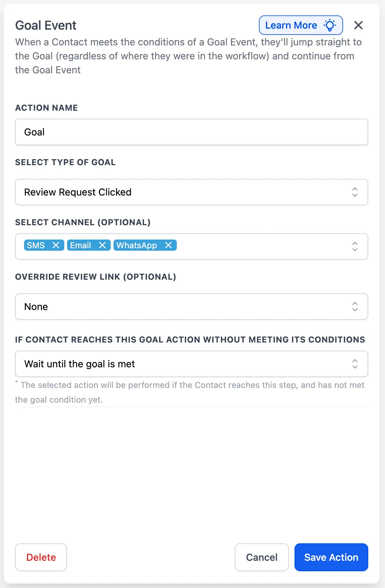Click the chevron on goal type selector
This screenshot has height=588, width=385.
[355, 192]
